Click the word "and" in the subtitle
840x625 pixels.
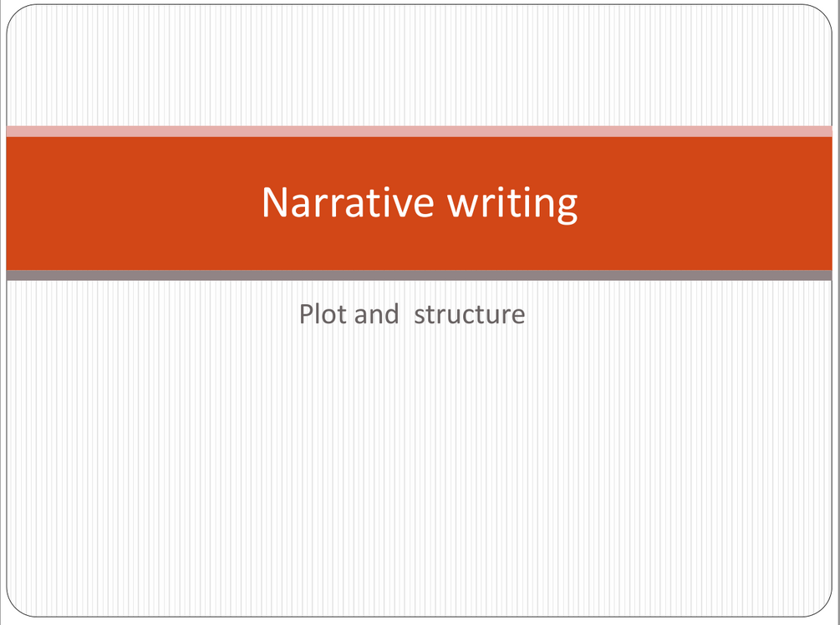(376, 314)
